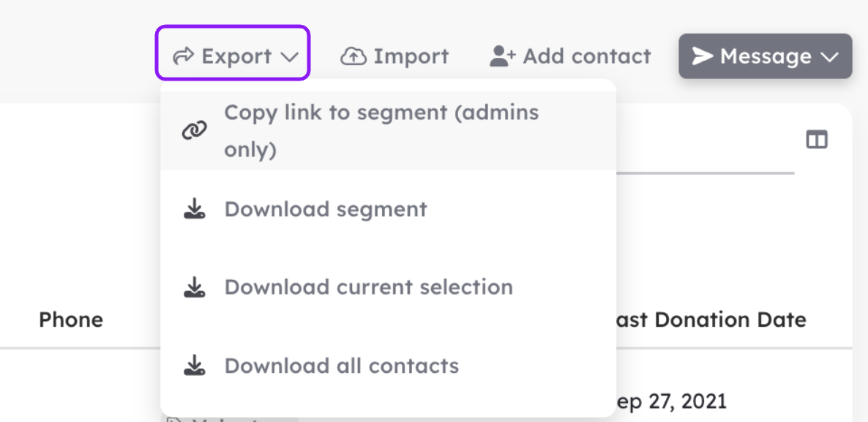Viewport: 868px width, 422px height.
Task: Click the chain link icon for copy link
Action: pyautogui.click(x=194, y=130)
